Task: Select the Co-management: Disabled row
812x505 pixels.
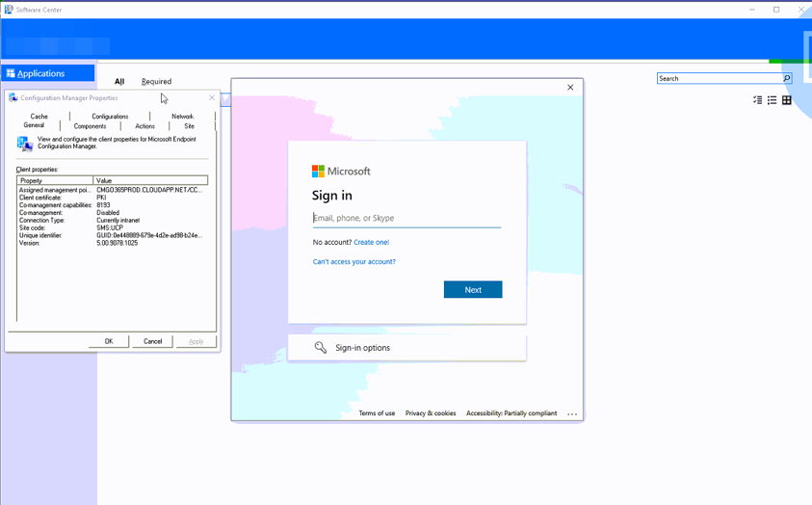Action: (112, 212)
